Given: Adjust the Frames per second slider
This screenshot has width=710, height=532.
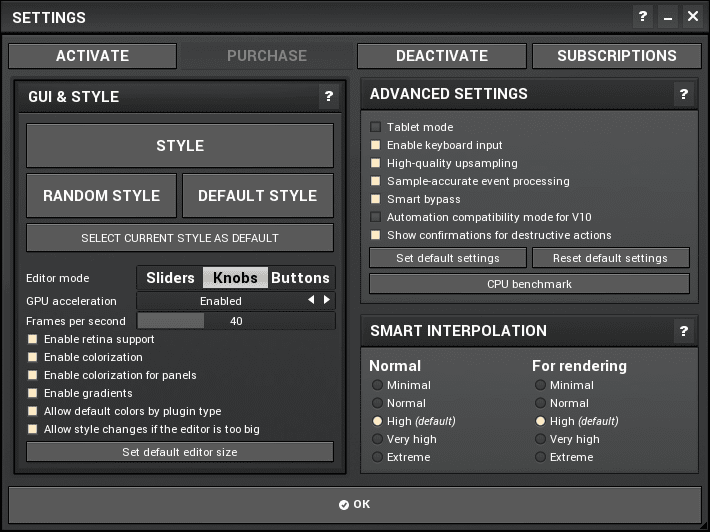Looking at the screenshot, I should point(235,321).
